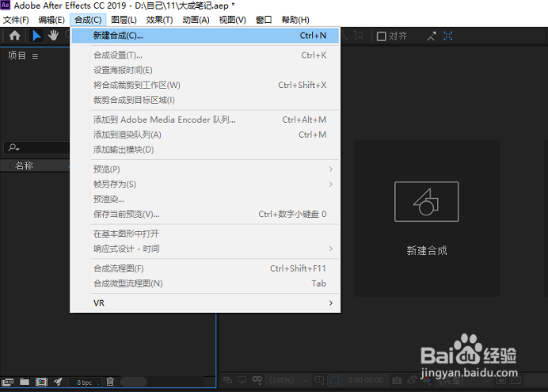Viewport: 548px width, 392px height.
Task: Open the 图层(L) menu
Action: tap(124, 20)
